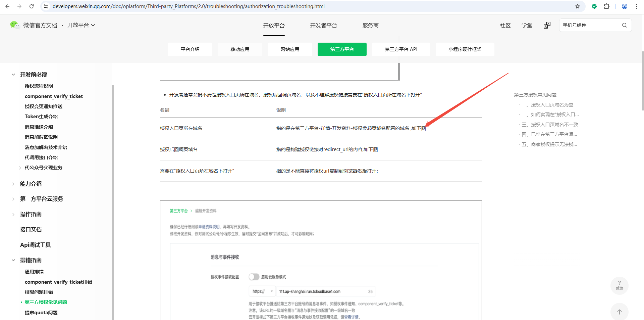The image size is (644, 320).
Task: Click the WeChat logo icon
Action: (x=15, y=25)
